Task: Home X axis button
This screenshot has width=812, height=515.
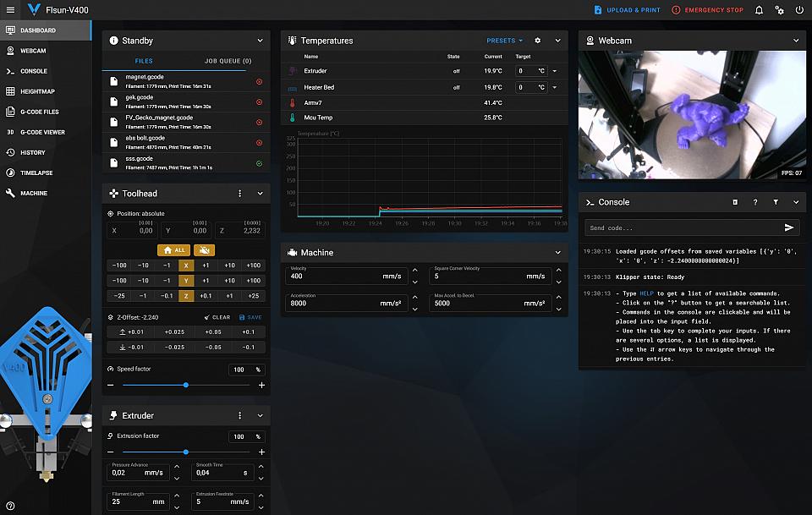Action: [x=186, y=266]
